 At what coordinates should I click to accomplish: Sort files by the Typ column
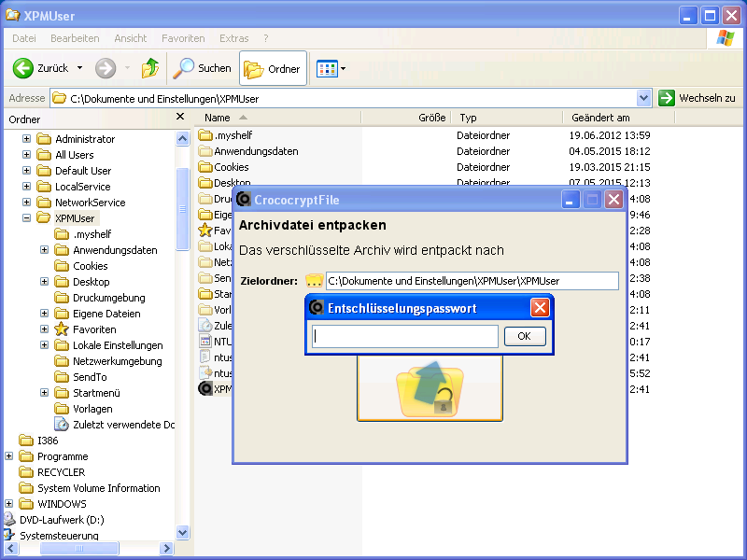point(507,118)
